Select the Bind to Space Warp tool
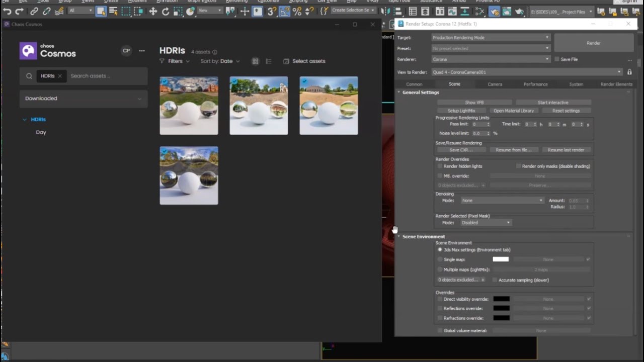The image size is (644, 362). tap(59, 11)
